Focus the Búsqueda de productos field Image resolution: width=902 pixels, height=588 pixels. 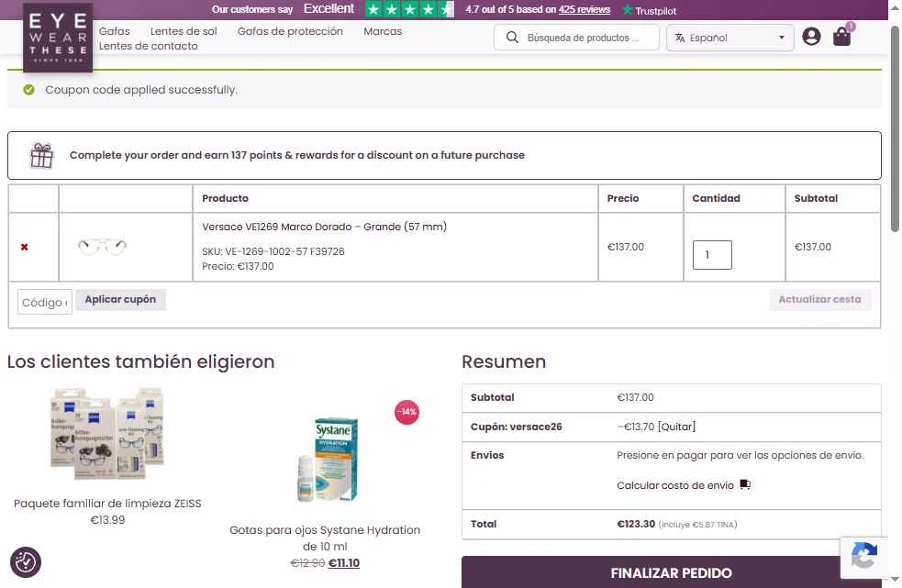[576, 38]
